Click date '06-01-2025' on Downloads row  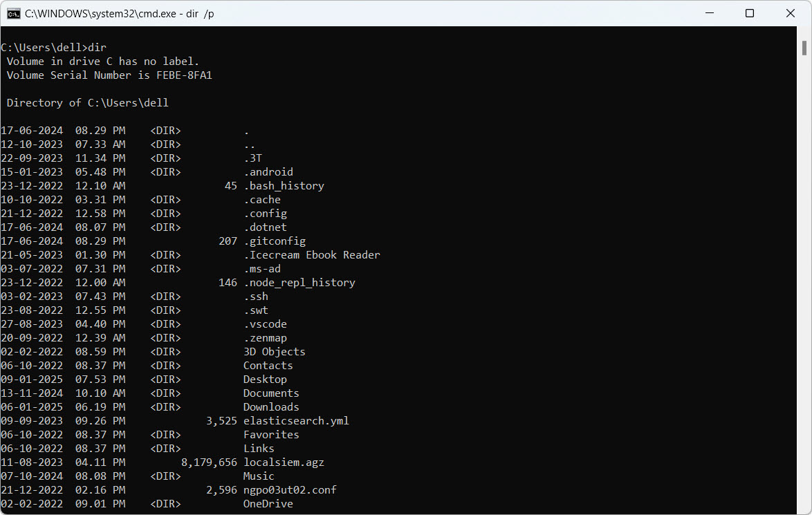click(x=32, y=407)
